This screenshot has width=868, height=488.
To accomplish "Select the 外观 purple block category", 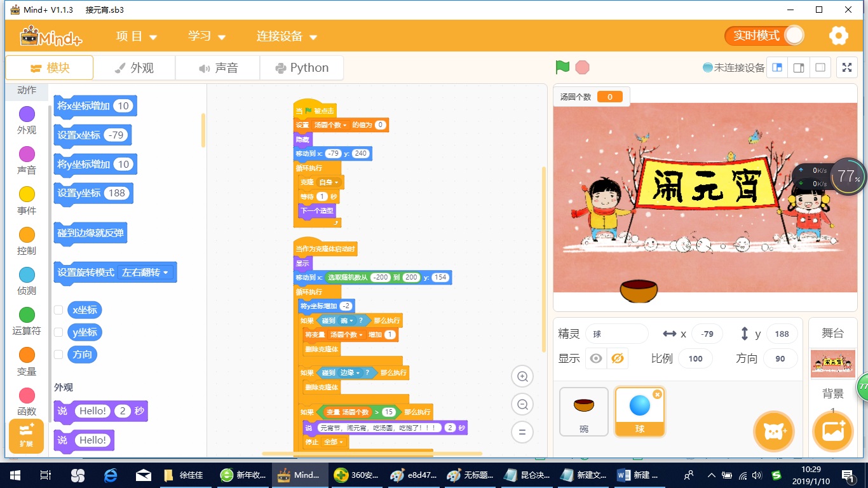I will (27, 121).
